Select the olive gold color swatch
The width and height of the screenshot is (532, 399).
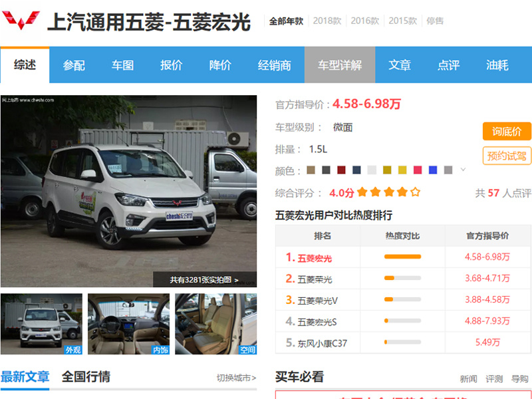point(387,170)
